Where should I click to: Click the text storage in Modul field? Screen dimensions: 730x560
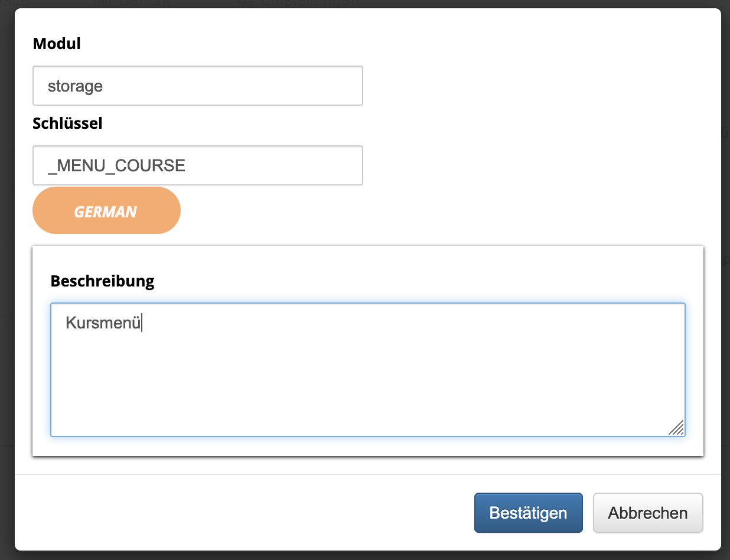pos(75,86)
